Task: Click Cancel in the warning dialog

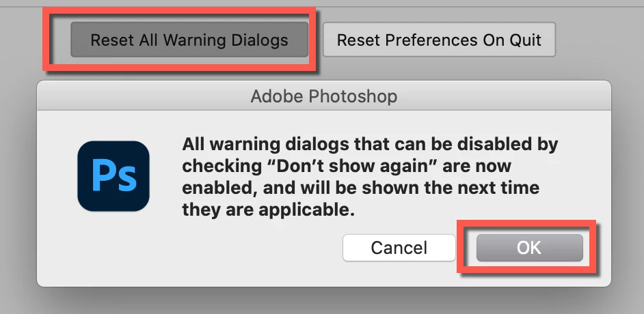Action: click(399, 248)
